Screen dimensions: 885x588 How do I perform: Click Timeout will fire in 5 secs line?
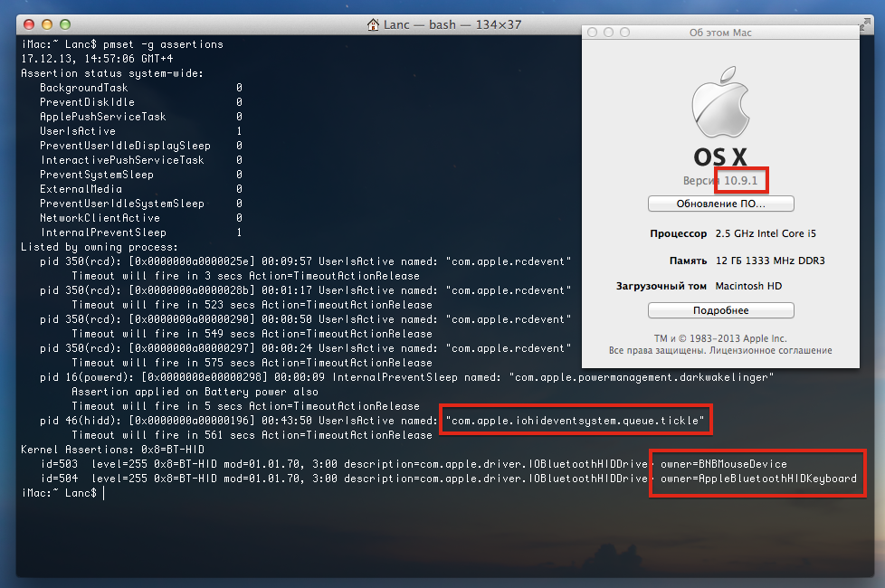point(245,406)
